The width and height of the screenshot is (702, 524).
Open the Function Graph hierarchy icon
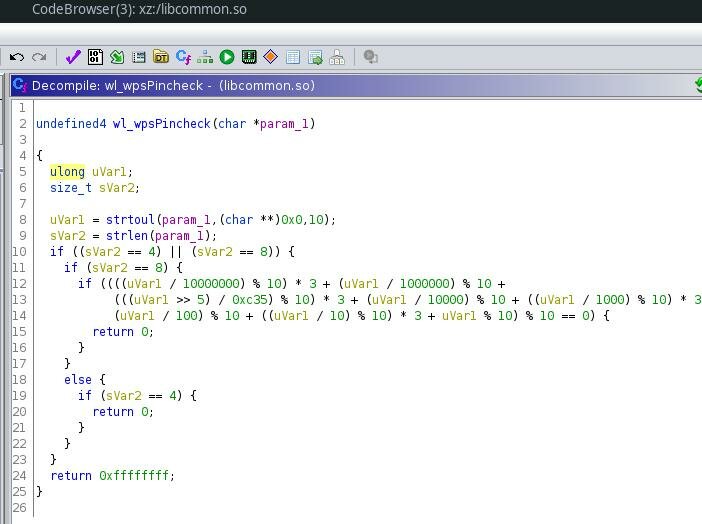205,57
